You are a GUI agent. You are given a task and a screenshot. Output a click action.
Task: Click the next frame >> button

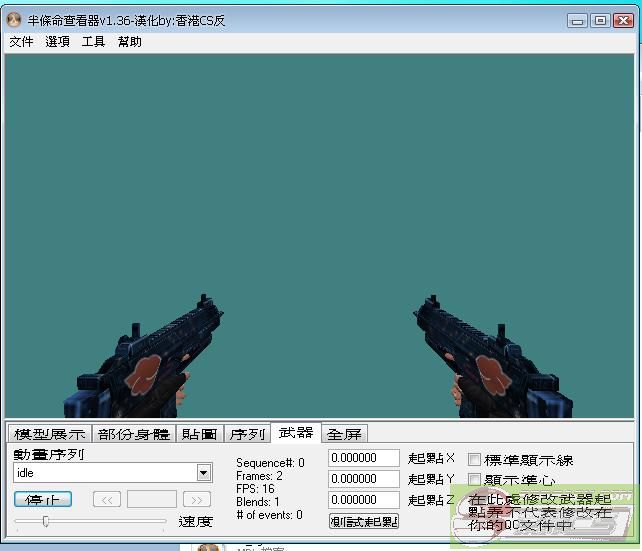197,499
